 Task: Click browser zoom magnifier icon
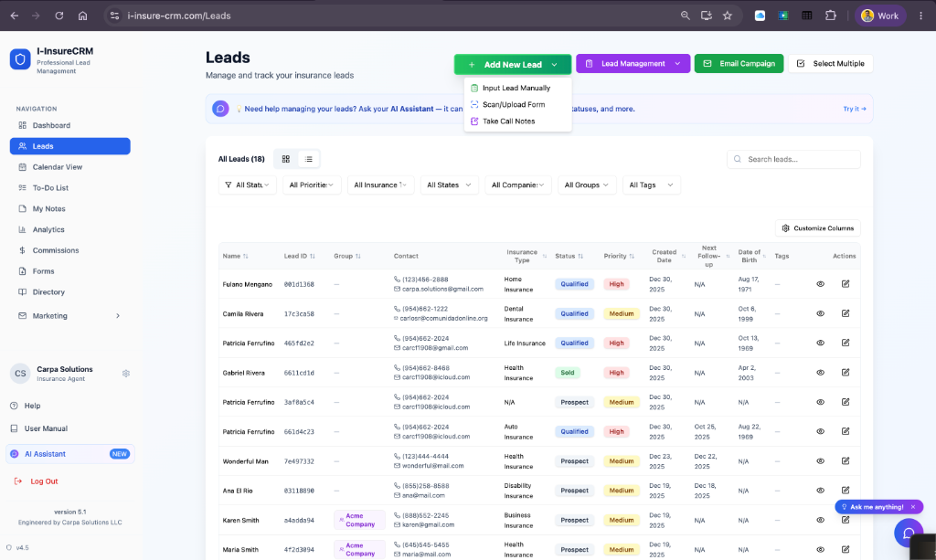tap(686, 16)
